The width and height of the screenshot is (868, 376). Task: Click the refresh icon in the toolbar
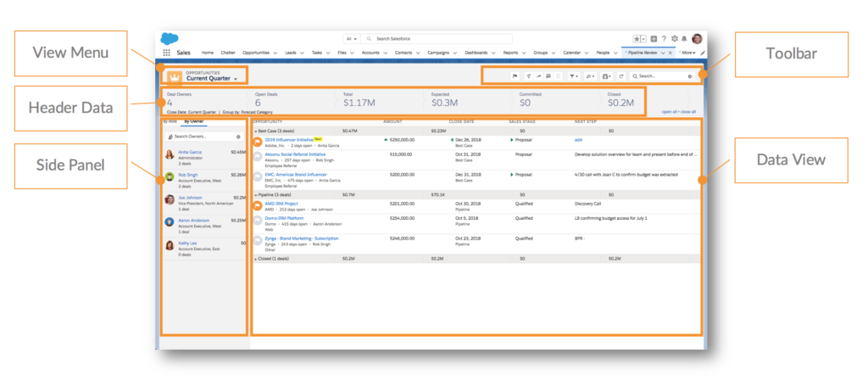(x=621, y=76)
